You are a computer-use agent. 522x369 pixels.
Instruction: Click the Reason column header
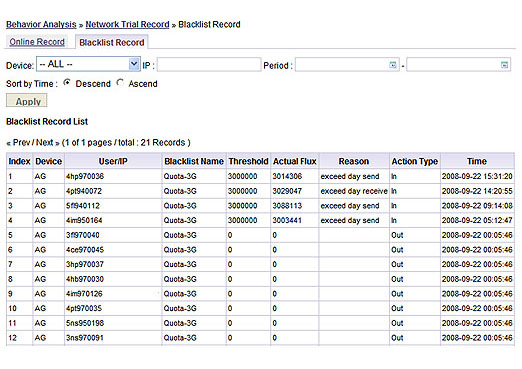(x=354, y=161)
